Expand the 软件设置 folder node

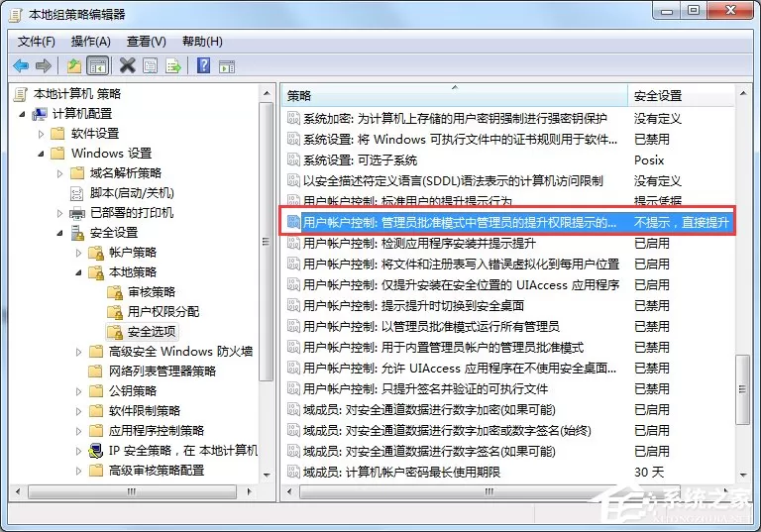coord(41,134)
